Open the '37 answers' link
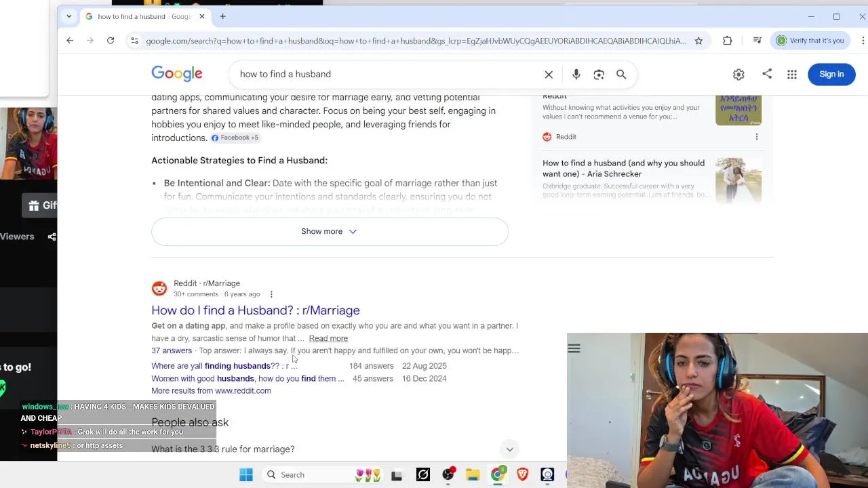The image size is (868, 488). [172, 350]
